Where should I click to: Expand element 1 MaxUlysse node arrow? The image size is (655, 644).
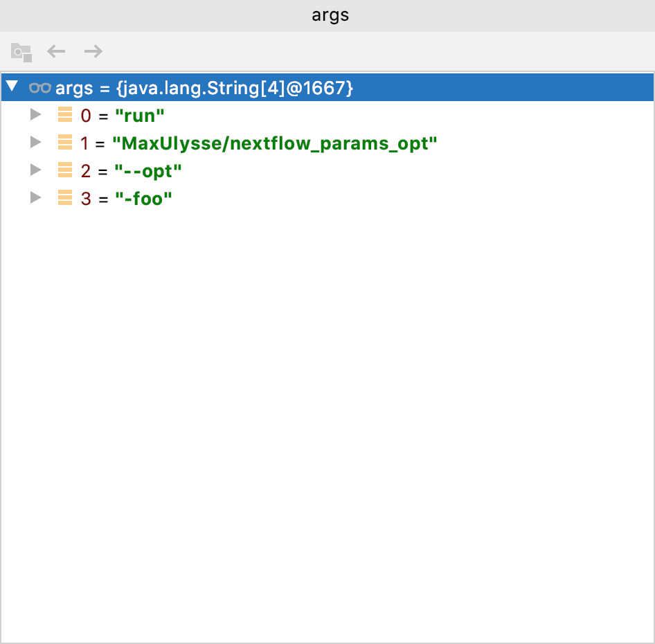(36, 142)
